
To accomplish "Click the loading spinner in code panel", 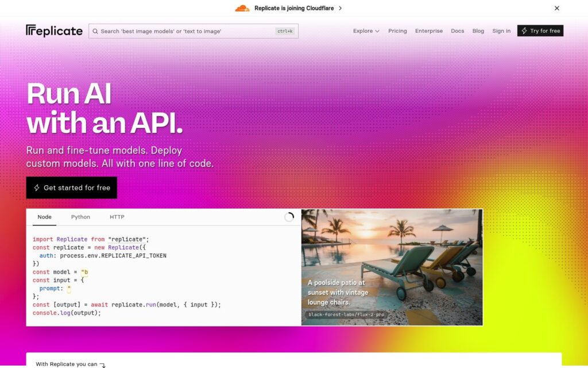I will (x=289, y=217).
